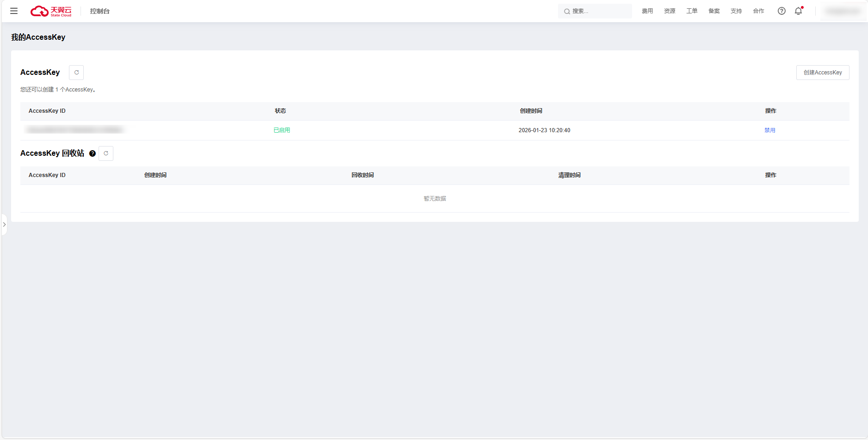The width and height of the screenshot is (868, 440).
Task: Click the search magnifier icon
Action: pyautogui.click(x=567, y=12)
